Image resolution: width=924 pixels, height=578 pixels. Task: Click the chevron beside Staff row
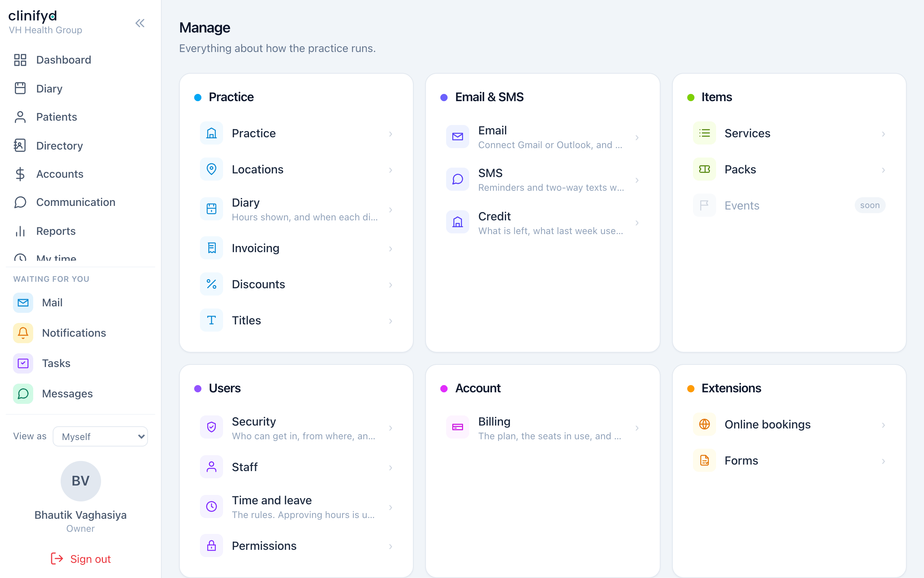tap(391, 468)
